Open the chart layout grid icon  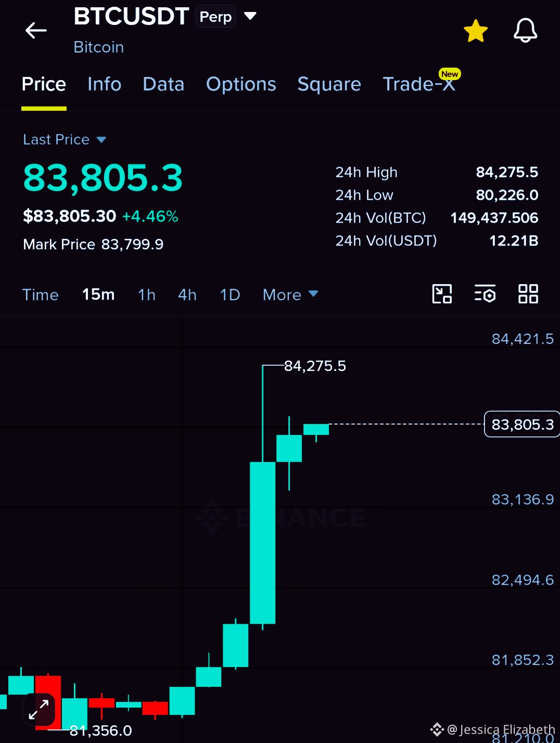(528, 294)
